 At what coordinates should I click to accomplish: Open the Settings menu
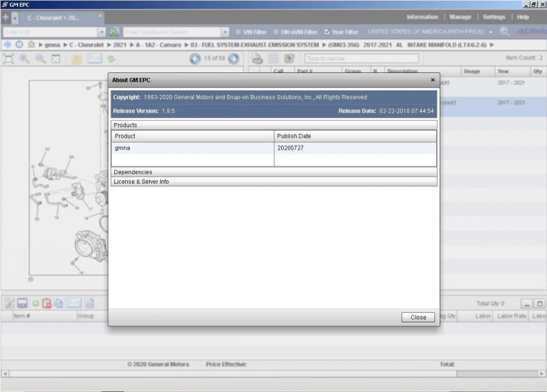494,16
